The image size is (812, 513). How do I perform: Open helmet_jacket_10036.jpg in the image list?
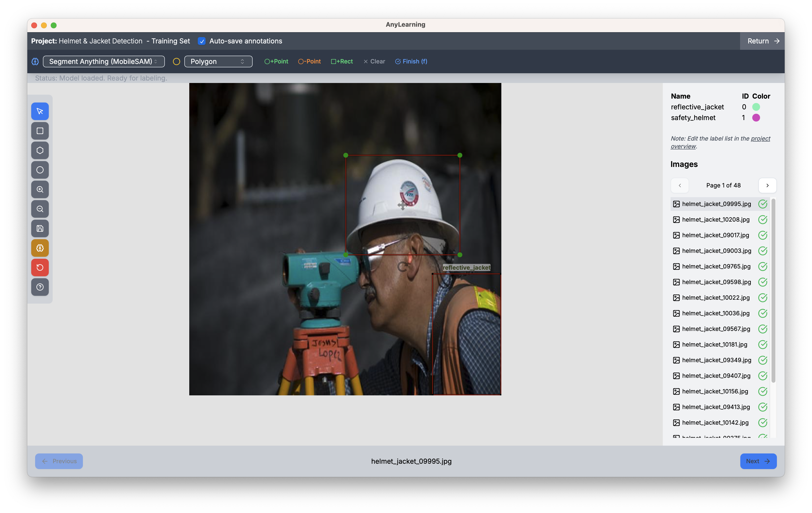[715, 313]
